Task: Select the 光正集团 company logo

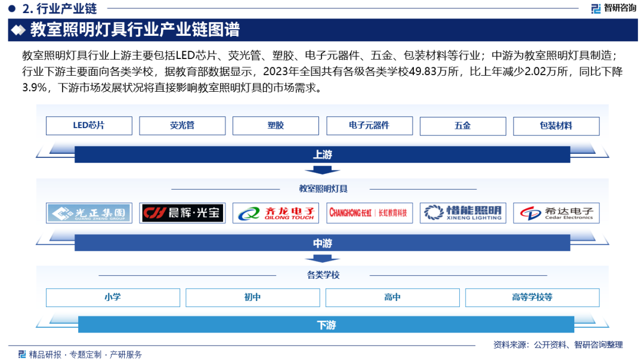Action: point(88,213)
